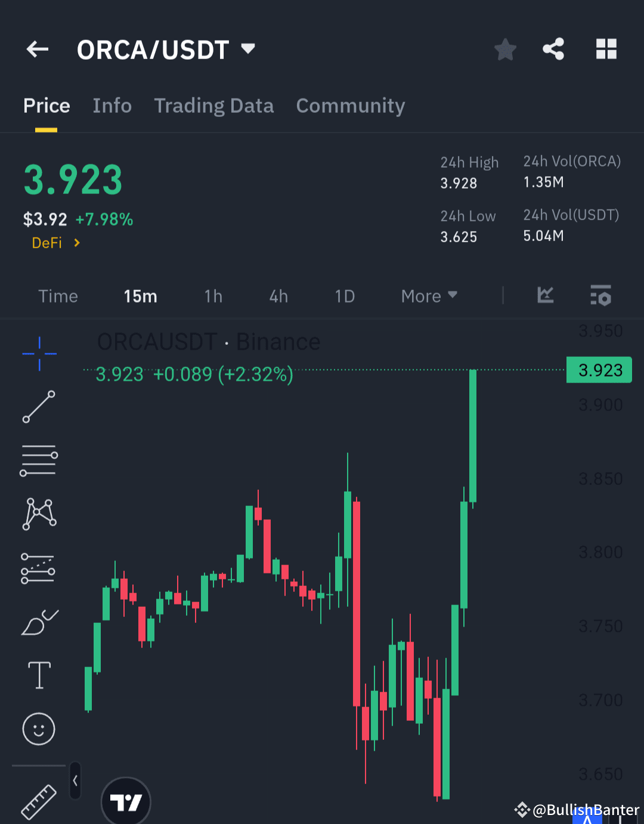Select the Time chart interval
Screen dimensions: 644x824
[58, 296]
